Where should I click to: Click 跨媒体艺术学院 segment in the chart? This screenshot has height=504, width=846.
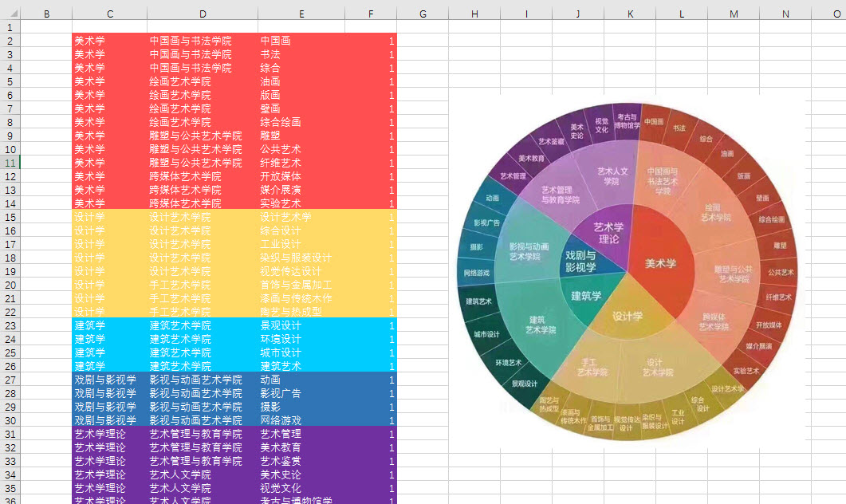tap(714, 322)
